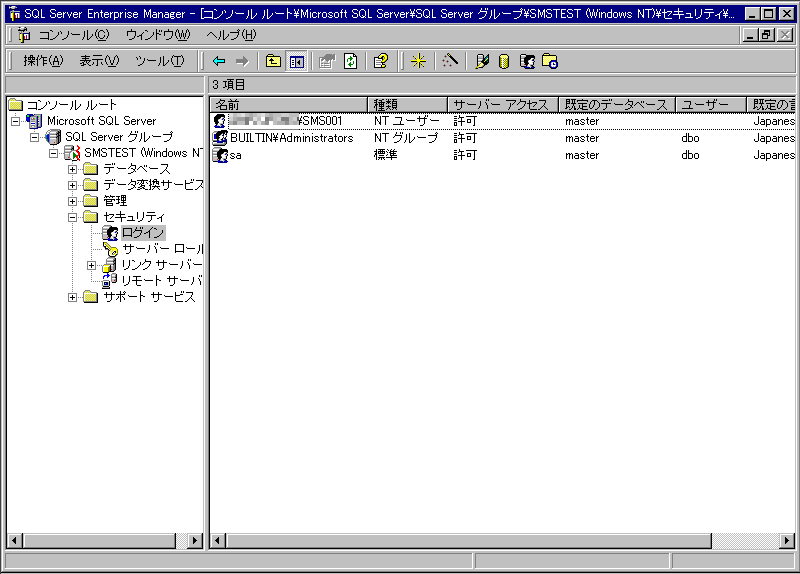Sort by the 種類 column header

(407, 105)
